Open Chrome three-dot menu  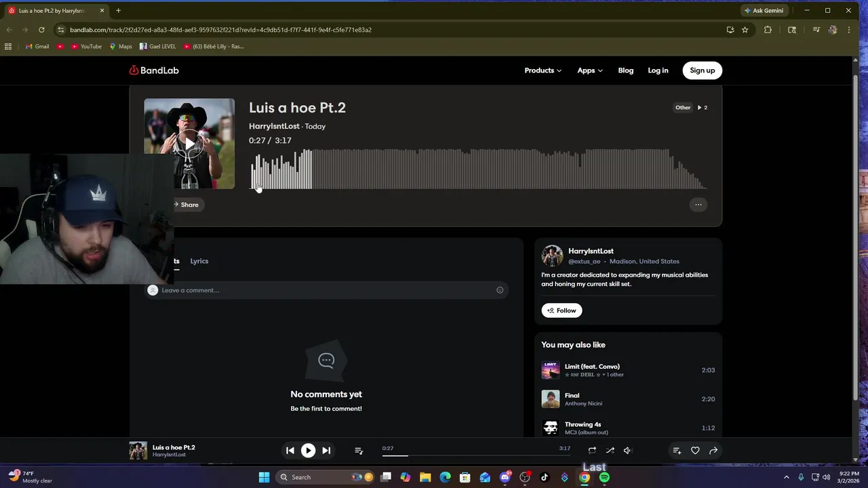[849, 30]
